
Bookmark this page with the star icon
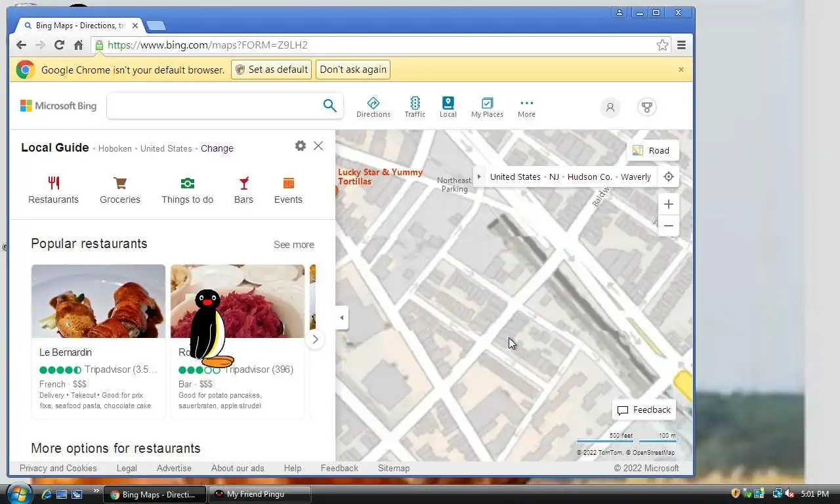point(662,45)
